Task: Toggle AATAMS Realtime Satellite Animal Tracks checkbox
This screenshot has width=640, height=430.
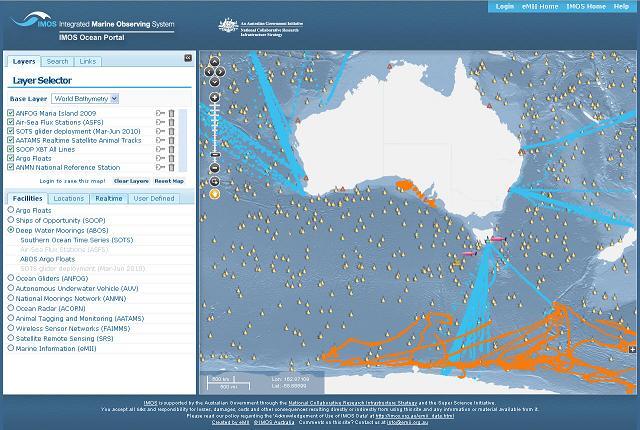Action: tap(11, 140)
